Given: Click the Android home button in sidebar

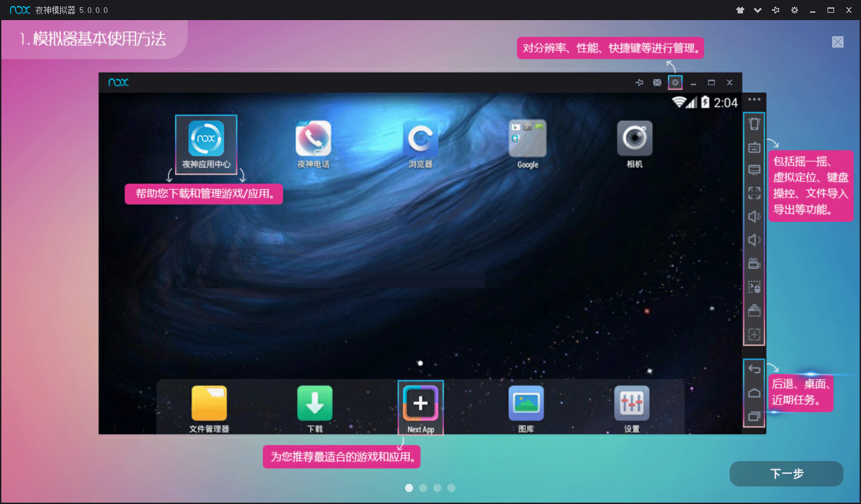Looking at the screenshot, I should pos(754,393).
